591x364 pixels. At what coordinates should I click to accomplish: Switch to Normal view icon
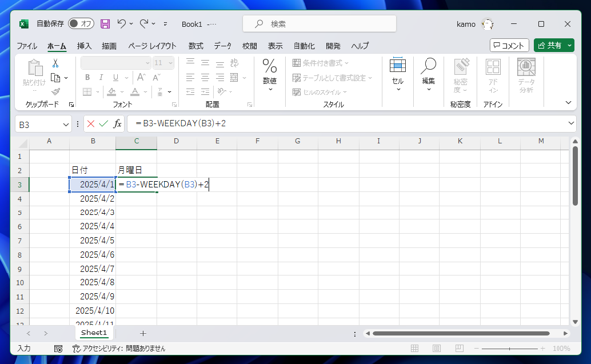tap(415, 348)
